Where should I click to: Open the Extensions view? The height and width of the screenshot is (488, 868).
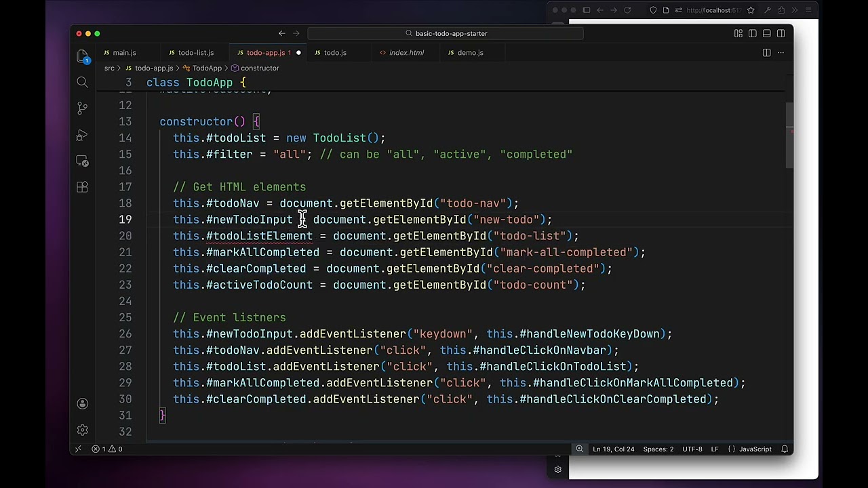pos(83,188)
